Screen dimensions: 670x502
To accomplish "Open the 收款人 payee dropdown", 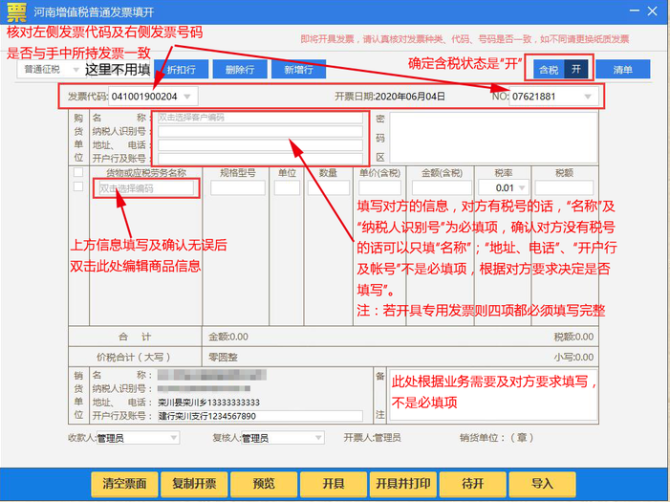I will [138, 438].
